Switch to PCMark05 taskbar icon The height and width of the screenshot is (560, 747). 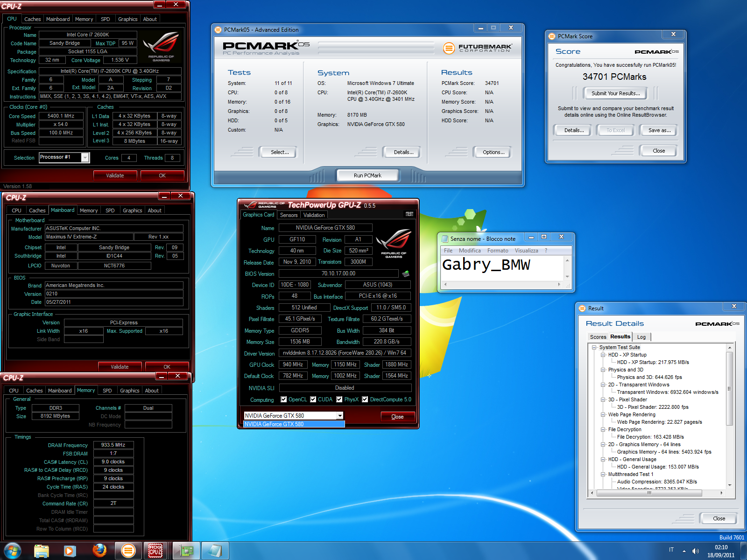[128, 551]
